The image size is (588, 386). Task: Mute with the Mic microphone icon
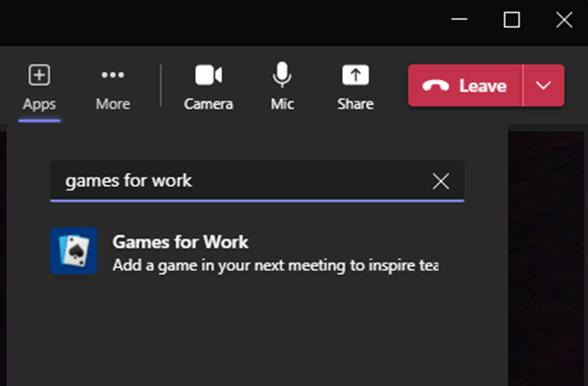[x=282, y=74]
